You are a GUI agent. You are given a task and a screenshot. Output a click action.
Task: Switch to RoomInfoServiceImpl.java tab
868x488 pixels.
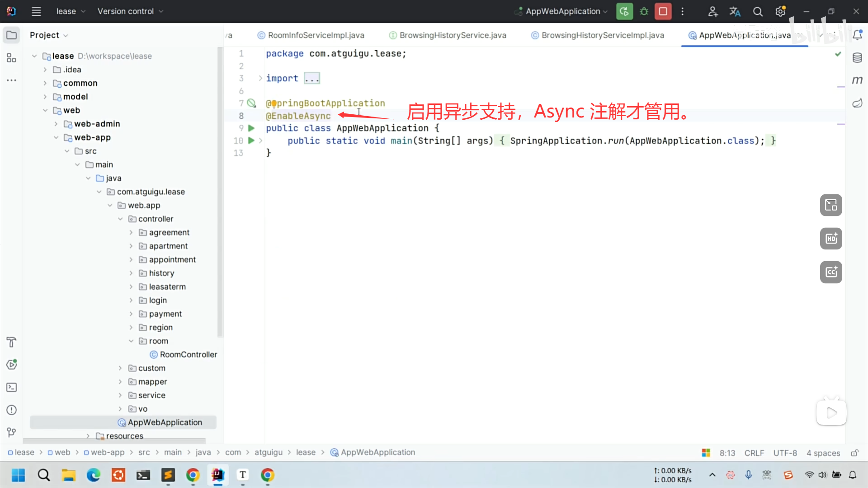tap(316, 35)
